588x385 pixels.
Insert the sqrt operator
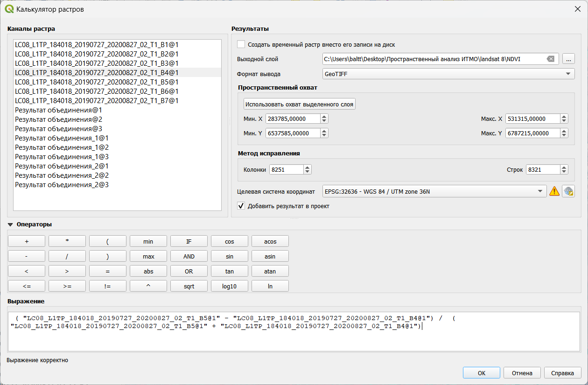pos(189,286)
